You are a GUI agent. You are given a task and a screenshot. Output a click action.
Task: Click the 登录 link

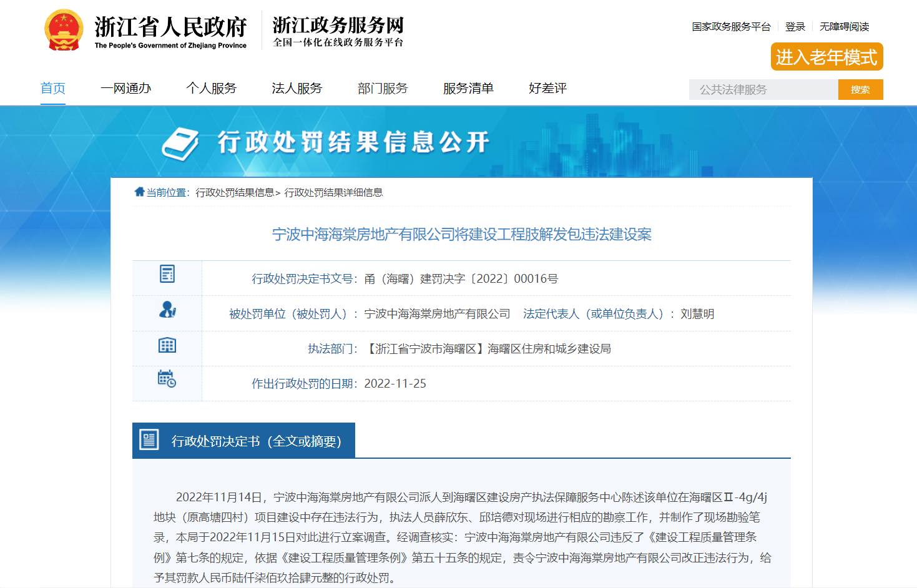(795, 27)
